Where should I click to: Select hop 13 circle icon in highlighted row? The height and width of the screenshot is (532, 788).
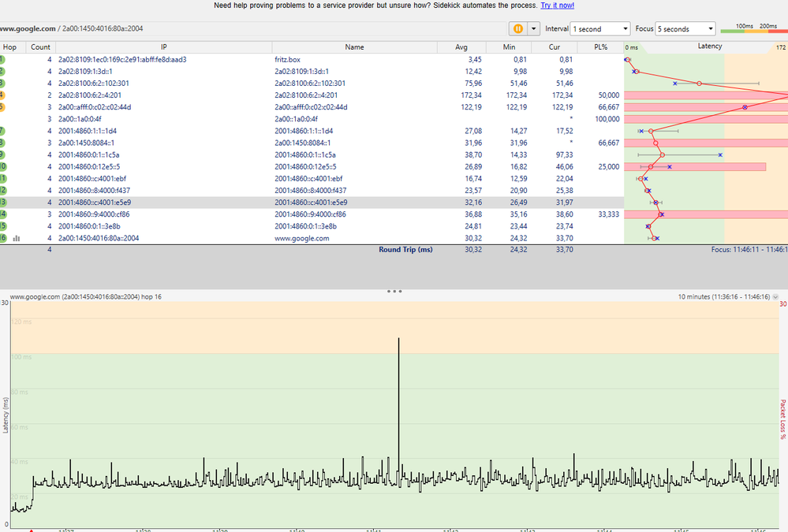click(x=2, y=203)
